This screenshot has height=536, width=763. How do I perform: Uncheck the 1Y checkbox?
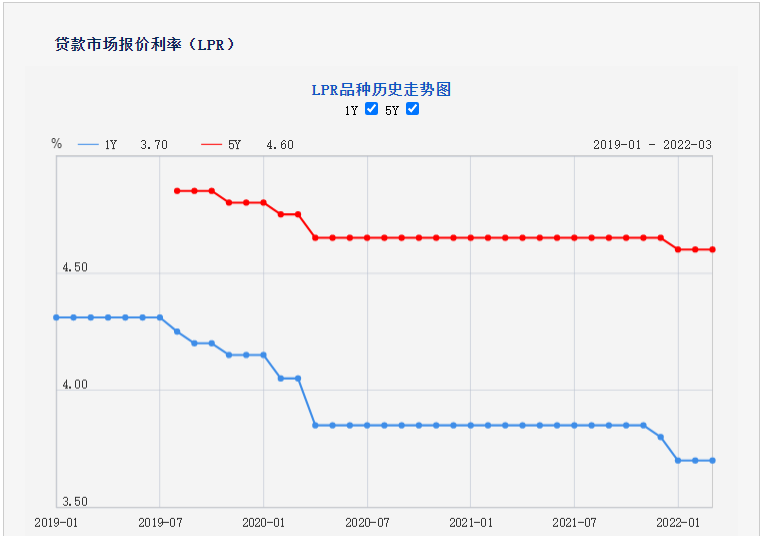click(x=371, y=109)
